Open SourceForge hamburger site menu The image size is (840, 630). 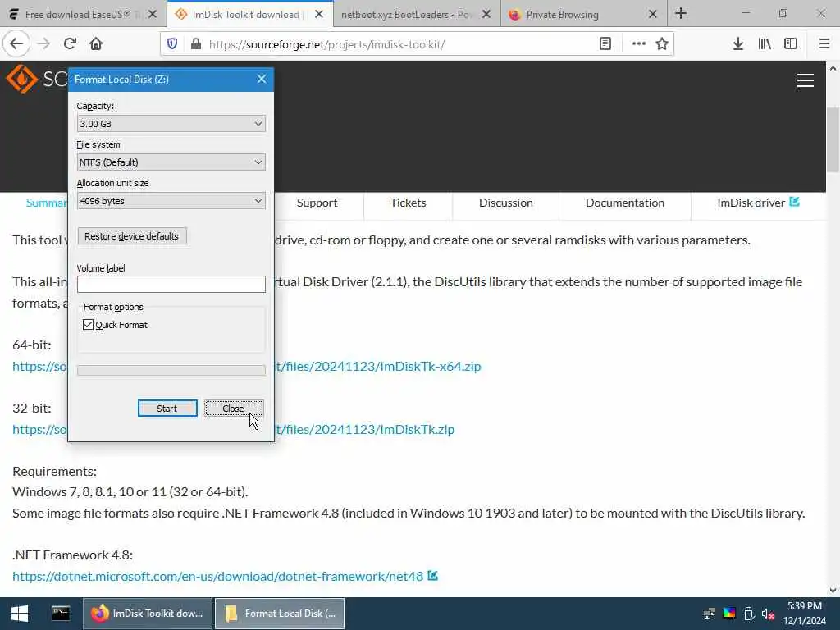click(x=806, y=80)
